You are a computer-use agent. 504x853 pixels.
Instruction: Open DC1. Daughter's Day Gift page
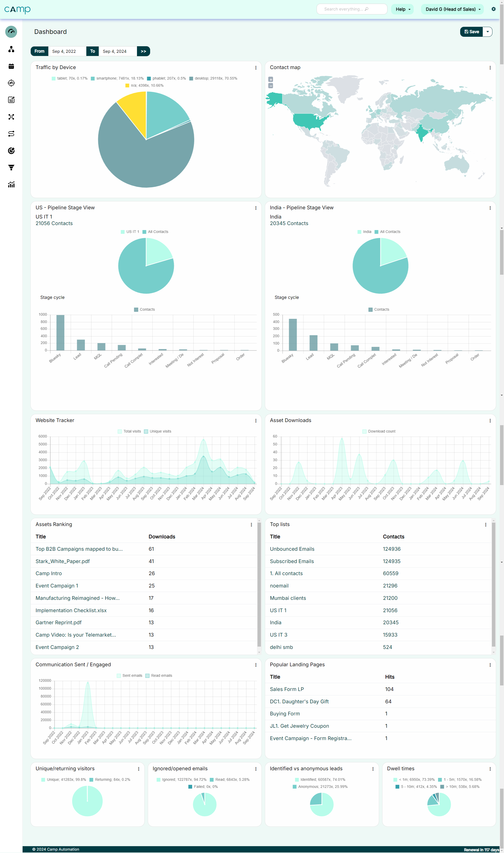coord(299,702)
